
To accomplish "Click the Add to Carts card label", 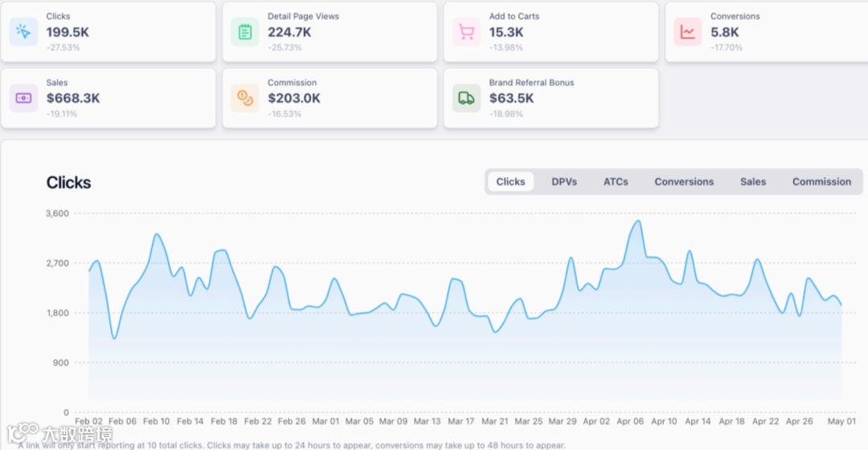I will click(x=514, y=16).
